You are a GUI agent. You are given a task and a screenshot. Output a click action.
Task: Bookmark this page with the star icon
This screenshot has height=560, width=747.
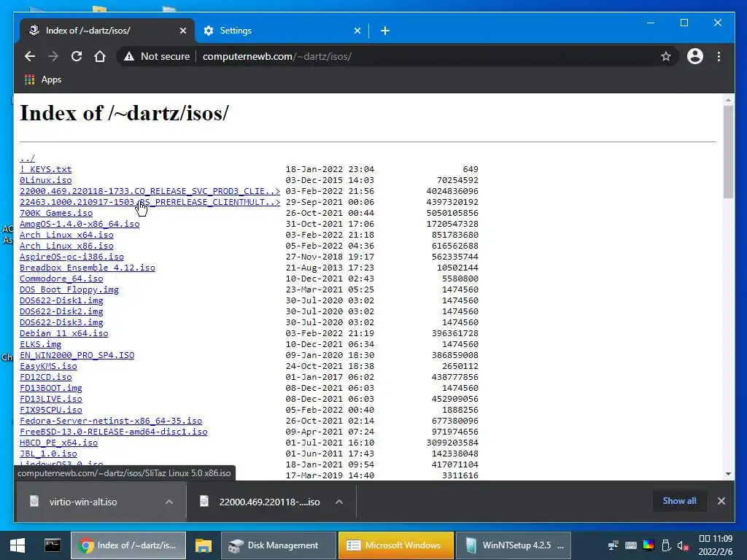[666, 56]
